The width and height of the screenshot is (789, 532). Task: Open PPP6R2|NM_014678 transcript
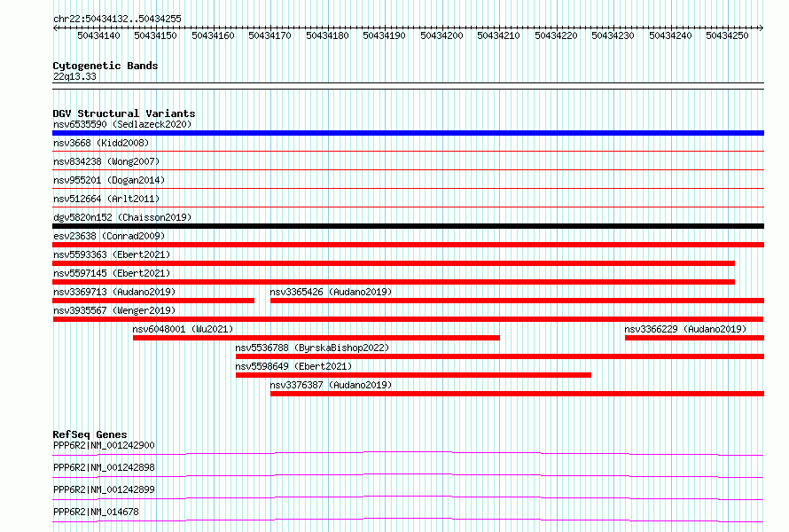coord(96,512)
